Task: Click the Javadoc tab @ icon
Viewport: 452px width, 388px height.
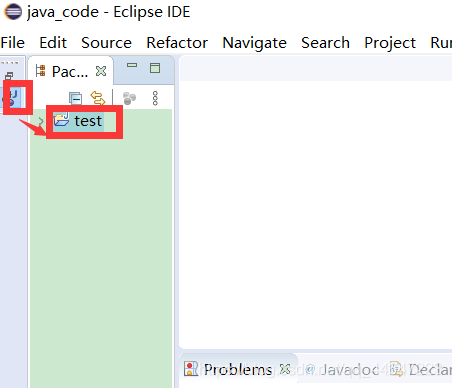Action: (310, 369)
